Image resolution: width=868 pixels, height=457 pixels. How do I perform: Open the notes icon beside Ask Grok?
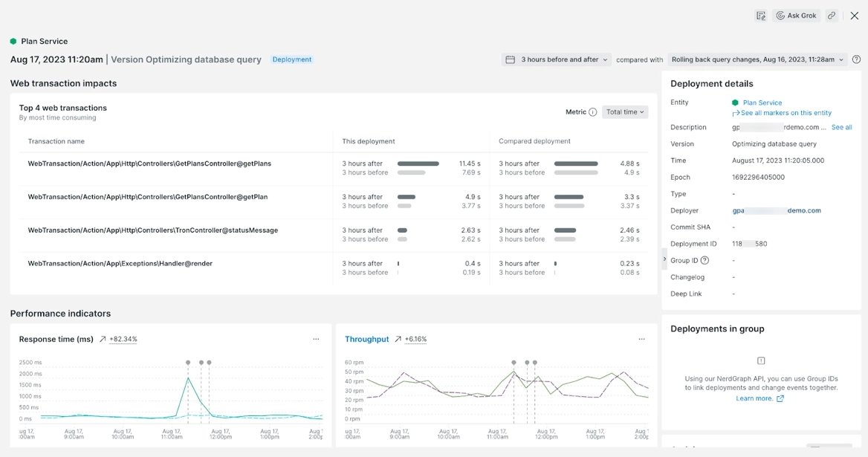761,16
